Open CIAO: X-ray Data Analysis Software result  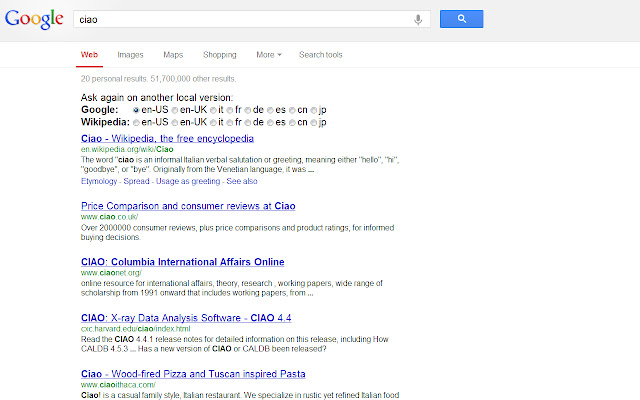[186, 318]
